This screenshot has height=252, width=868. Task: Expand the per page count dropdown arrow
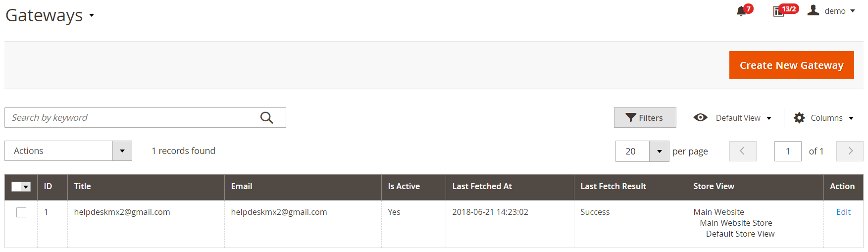[659, 151]
